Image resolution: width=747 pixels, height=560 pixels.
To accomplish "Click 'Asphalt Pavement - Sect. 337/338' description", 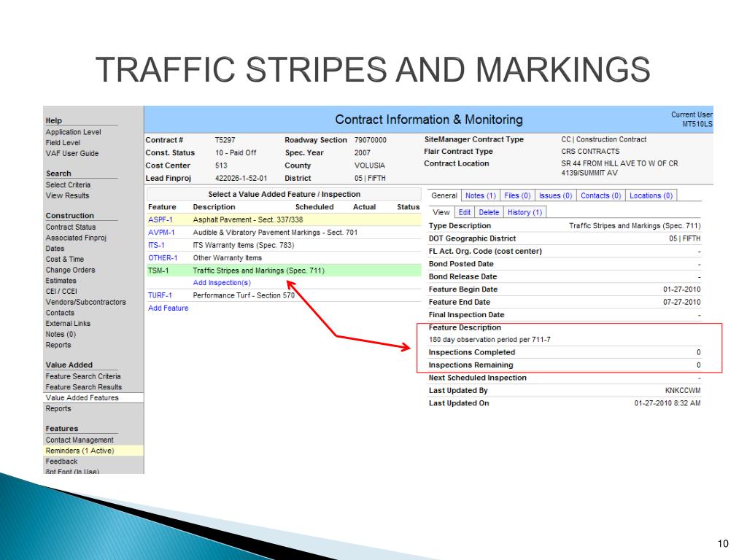I will click(x=248, y=219).
